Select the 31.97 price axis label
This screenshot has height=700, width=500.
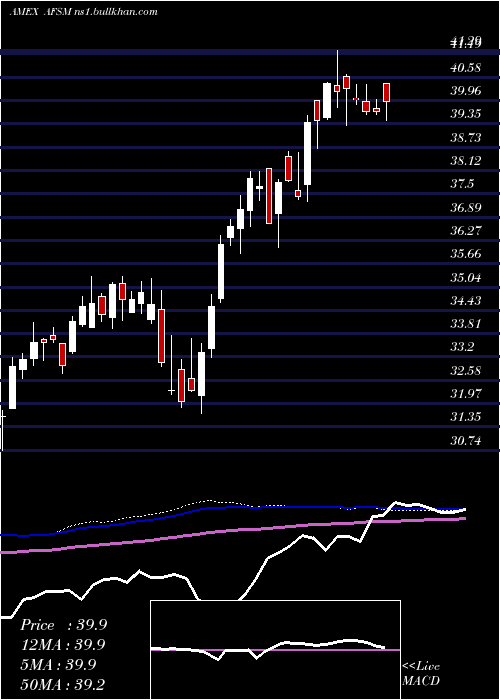(466, 394)
